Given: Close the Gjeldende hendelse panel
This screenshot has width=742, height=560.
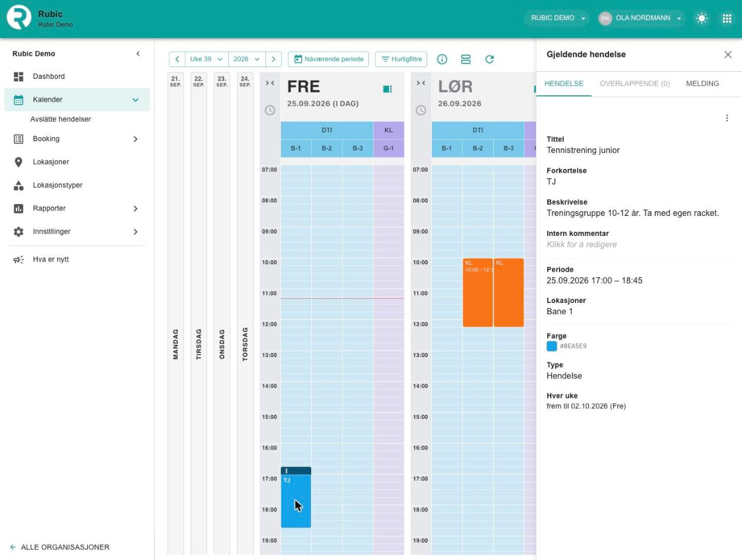Looking at the screenshot, I should click(728, 55).
